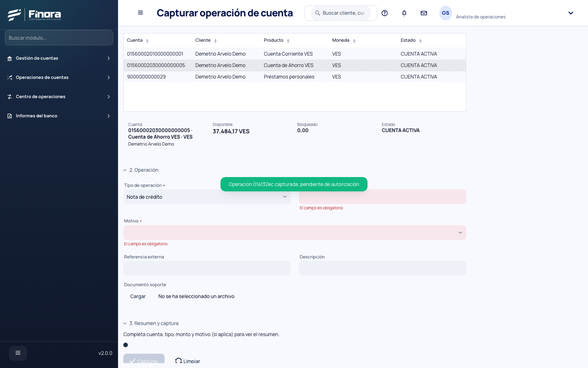The image size is (588, 368).
Task: Select the Cuenta de Ahorro VES row
Action: pyautogui.click(x=295, y=65)
